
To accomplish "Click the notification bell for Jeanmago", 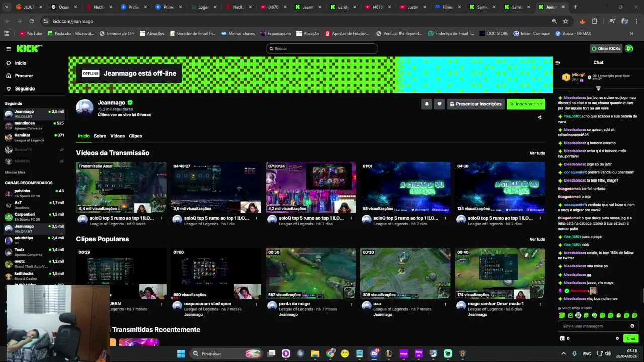I will (427, 104).
